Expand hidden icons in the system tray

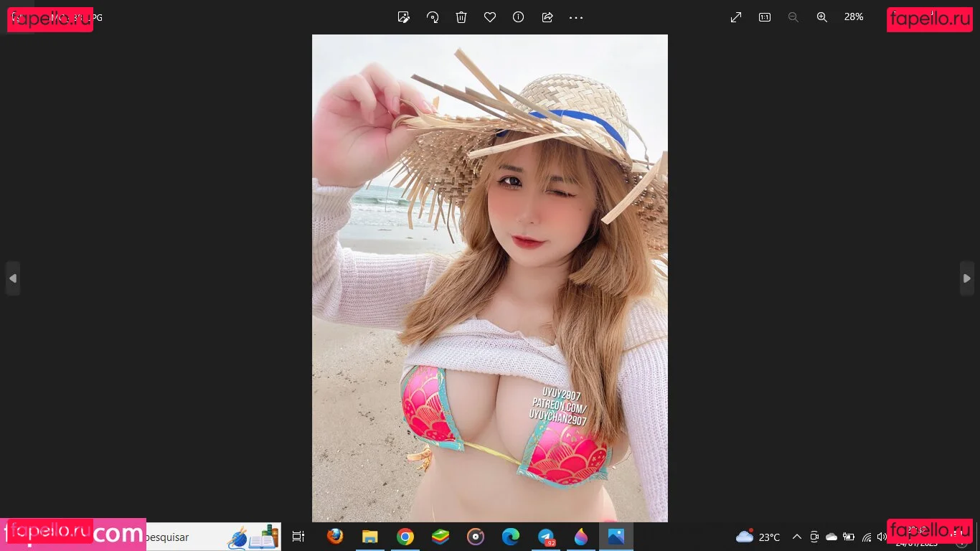click(x=796, y=537)
